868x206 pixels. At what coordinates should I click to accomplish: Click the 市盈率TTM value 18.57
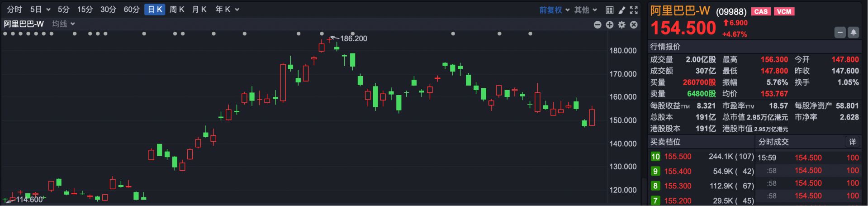coord(778,105)
